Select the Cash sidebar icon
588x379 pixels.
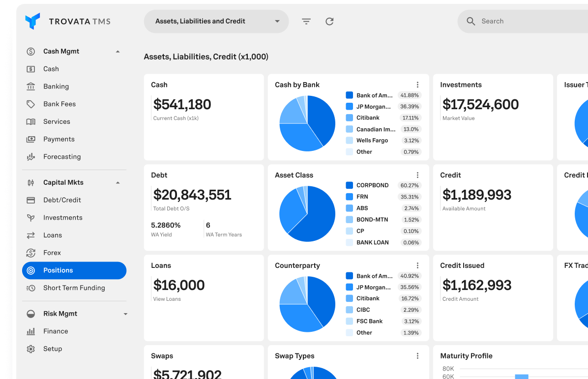(30, 69)
